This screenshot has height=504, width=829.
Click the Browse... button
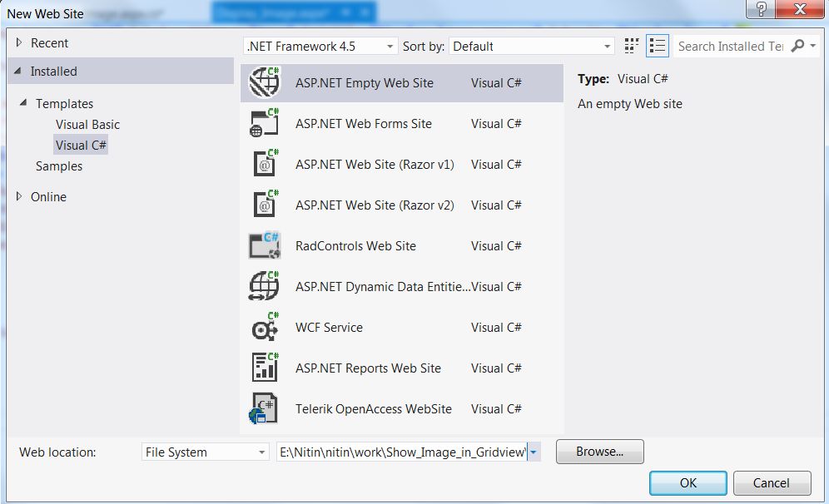tap(599, 452)
